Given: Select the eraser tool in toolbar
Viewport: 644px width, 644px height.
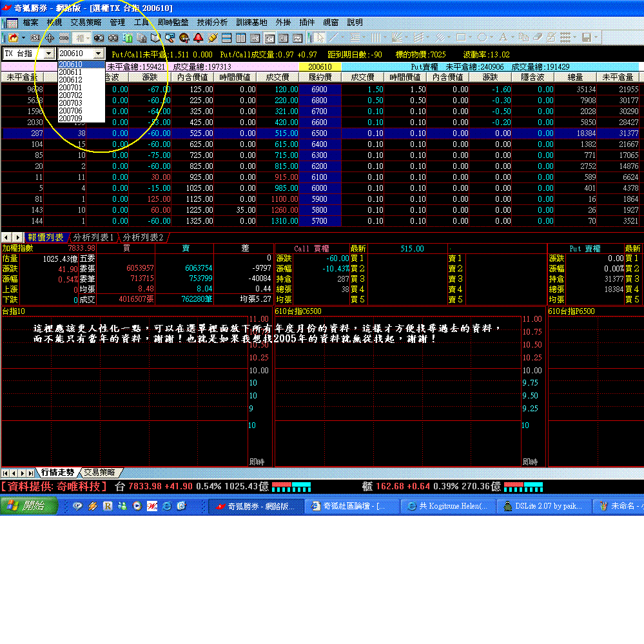Looking at the screenshot, I should (x=537, y=38).
